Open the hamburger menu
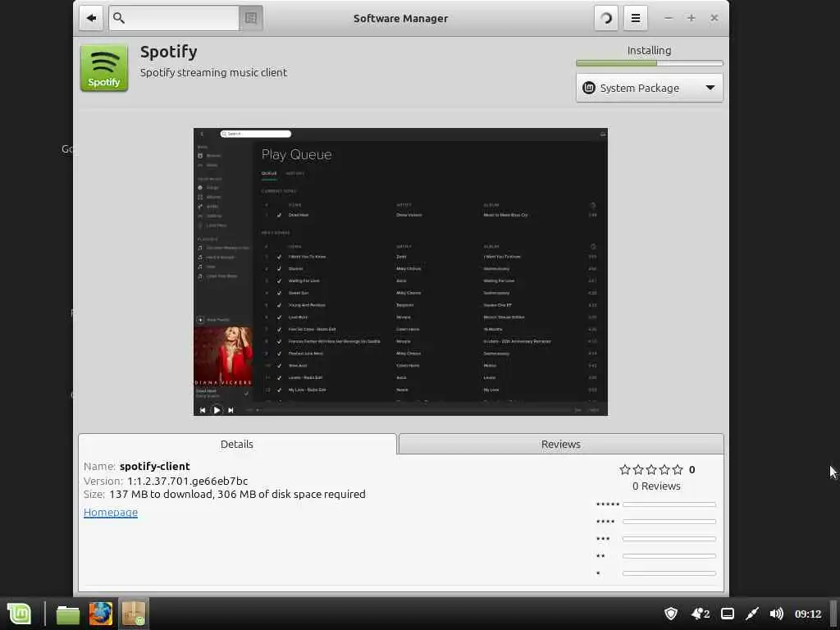 [636, 18]
